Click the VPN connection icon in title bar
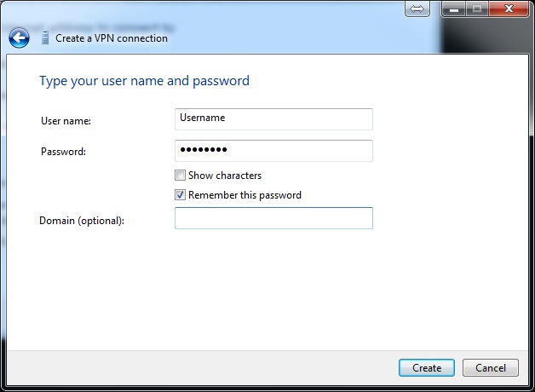The width and height of the screenshot is (535, 392). pos(44,37)
